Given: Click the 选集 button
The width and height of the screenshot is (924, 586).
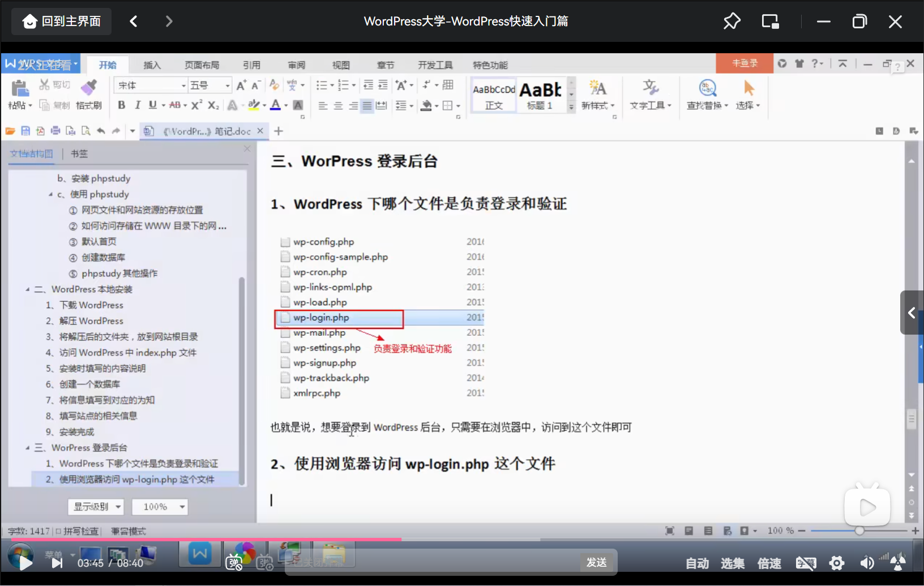Looking at the screenshot, I should (x=732, y=563).
